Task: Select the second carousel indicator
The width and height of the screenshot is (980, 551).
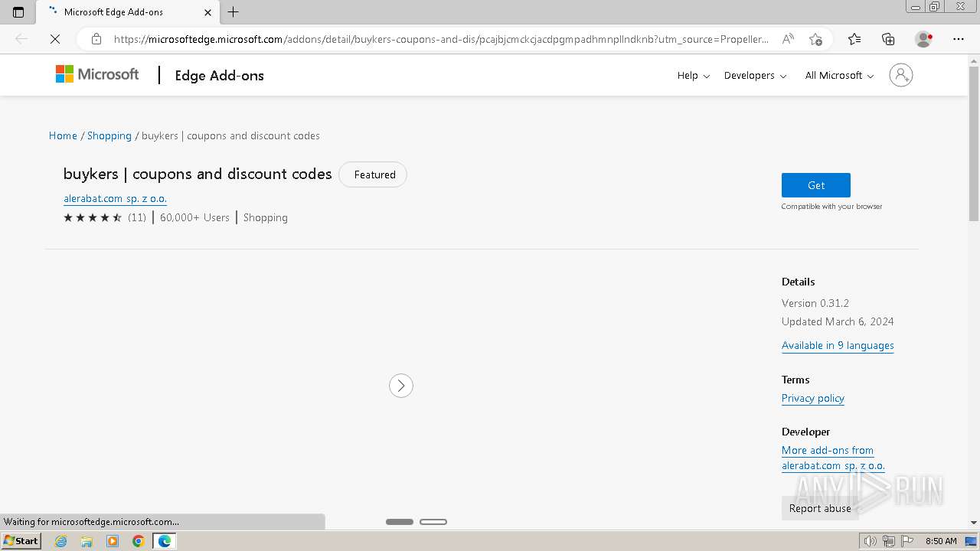Action: point(433,522)
